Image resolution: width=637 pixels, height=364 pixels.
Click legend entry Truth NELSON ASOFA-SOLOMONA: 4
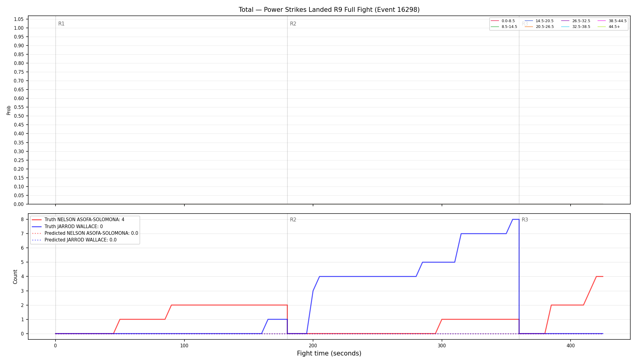[x=78, y=220]
